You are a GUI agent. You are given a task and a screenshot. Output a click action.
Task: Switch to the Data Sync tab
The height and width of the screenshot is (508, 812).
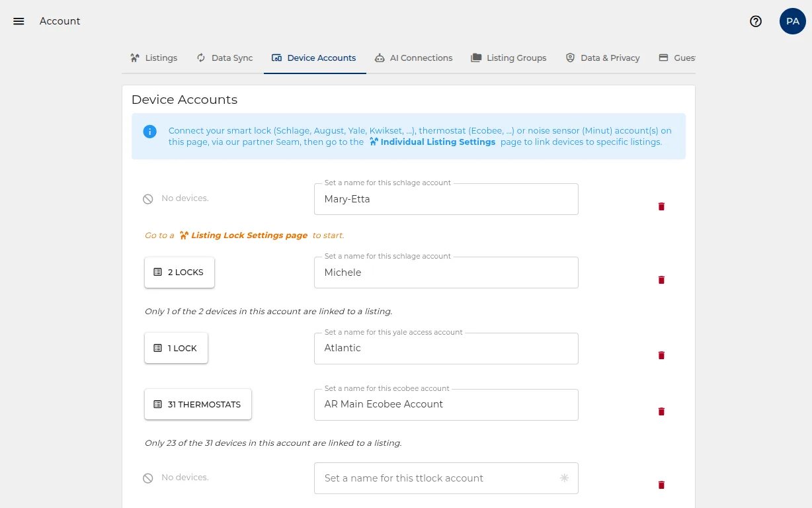click(225, 58)
